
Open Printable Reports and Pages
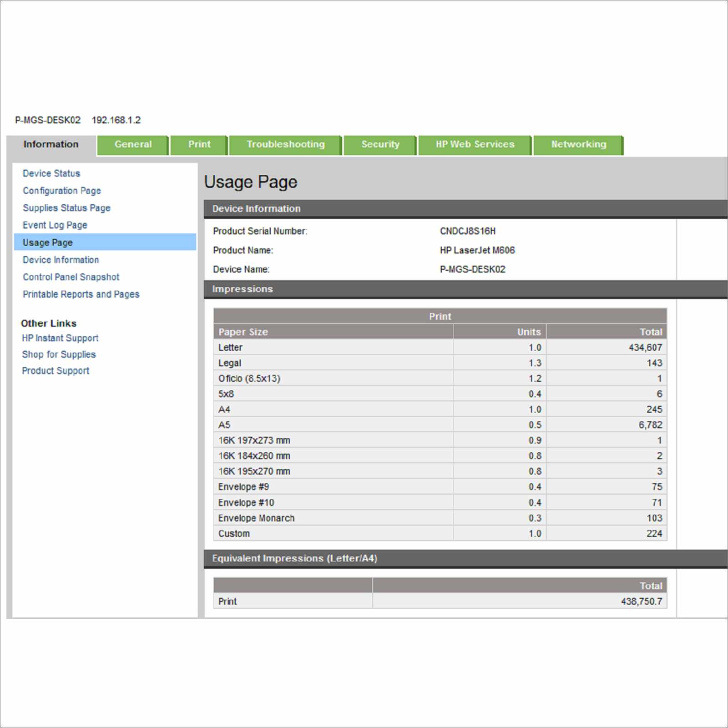(81, 294)
